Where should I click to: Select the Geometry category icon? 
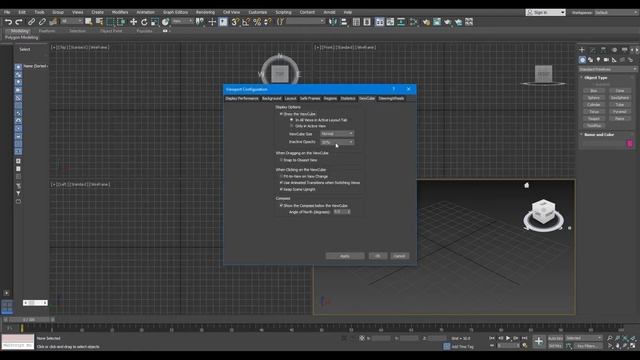[x=582, y=60]
